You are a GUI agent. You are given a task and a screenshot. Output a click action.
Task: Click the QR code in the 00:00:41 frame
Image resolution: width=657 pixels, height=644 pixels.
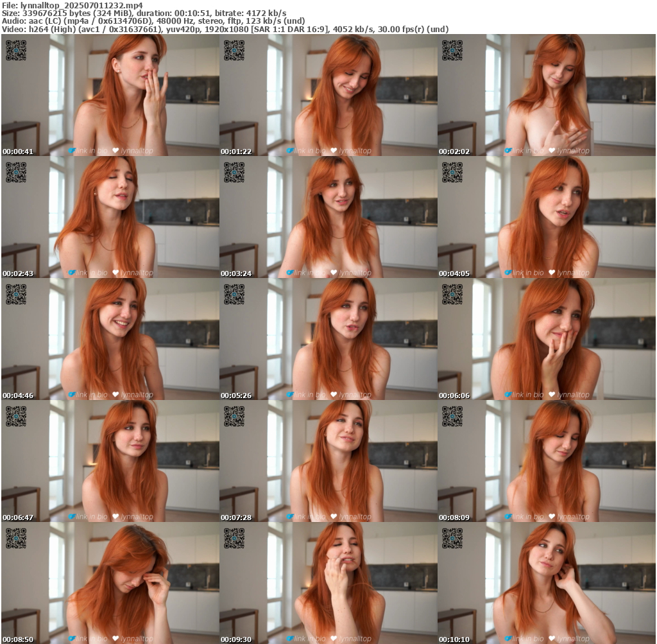pos(16,50)
